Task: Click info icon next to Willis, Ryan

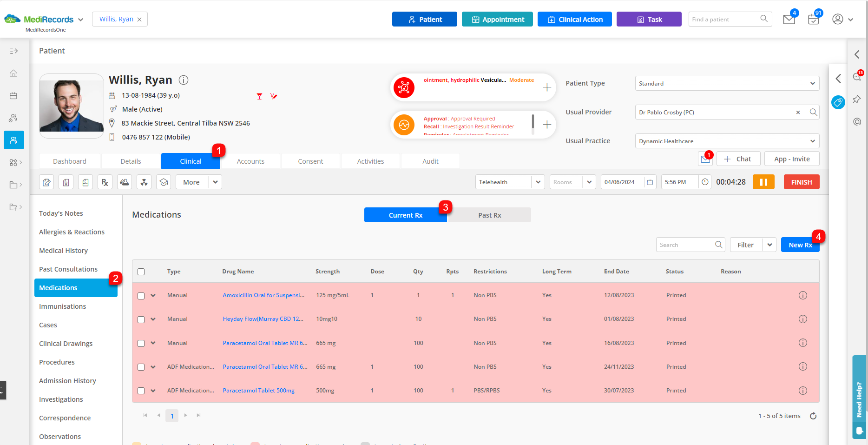Action: click(184, 80)
